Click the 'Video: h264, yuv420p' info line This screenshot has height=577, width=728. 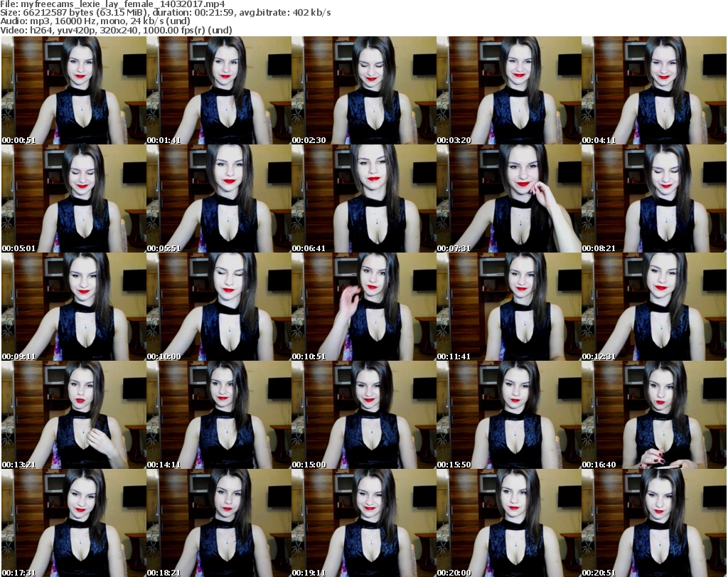[x=116, y=30]
